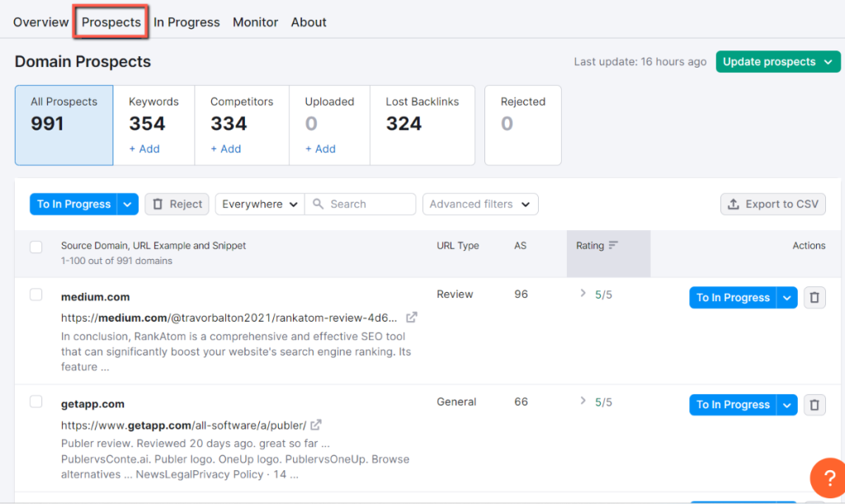This screenshot has width=845, height=504.
Task: Click top To In Progress button
Action: click(73, 204)
